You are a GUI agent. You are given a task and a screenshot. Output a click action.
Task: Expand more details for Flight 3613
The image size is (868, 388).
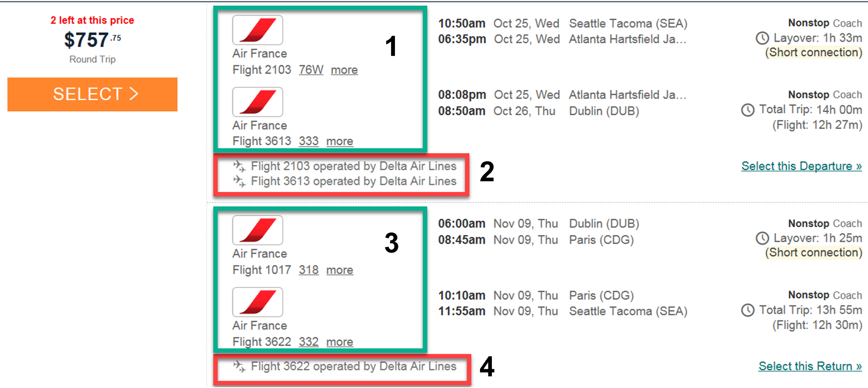coord(340,141)
